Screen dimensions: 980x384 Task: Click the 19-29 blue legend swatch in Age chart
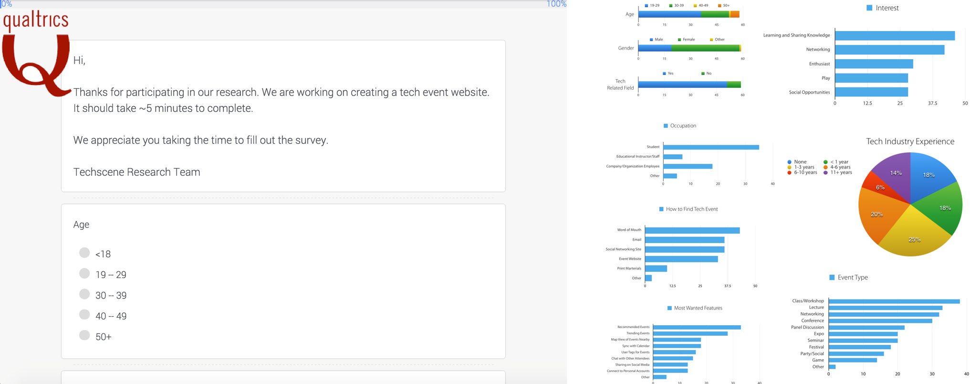tap(646, 6)
